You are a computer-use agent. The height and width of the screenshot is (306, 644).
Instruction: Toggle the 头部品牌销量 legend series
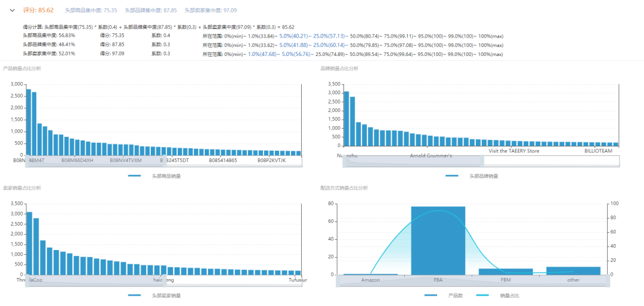pos(472,176)
